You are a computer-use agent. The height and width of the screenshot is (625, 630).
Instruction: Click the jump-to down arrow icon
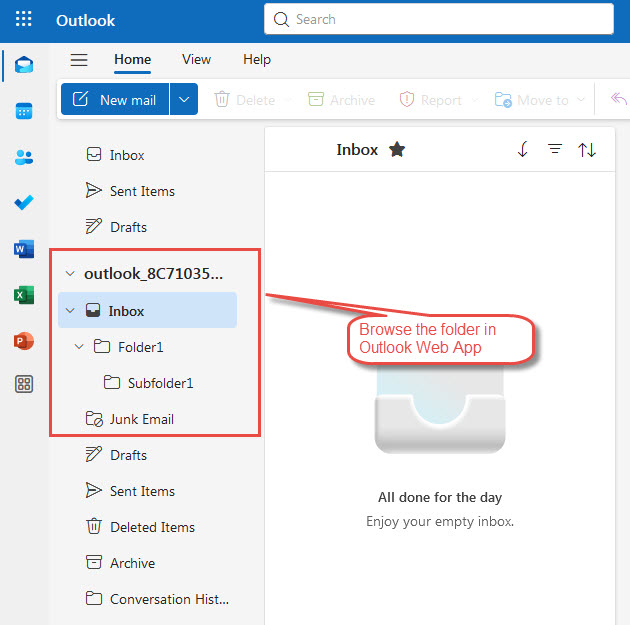click(x=523, y=150)
